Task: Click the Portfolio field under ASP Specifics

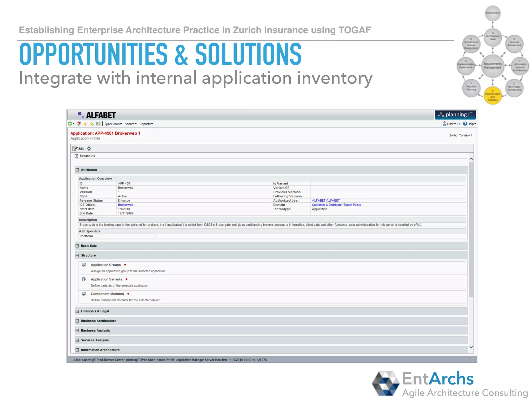Action: [x=311, y=236]
